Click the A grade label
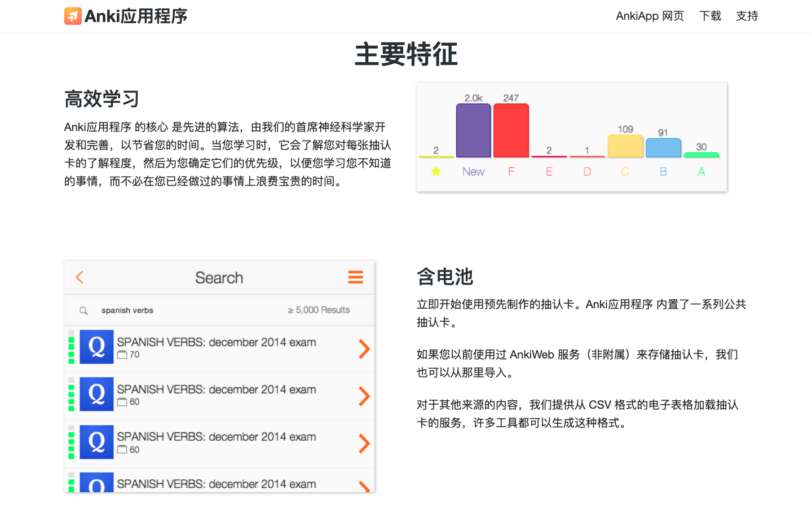812x508 pixels. [701, 172]
